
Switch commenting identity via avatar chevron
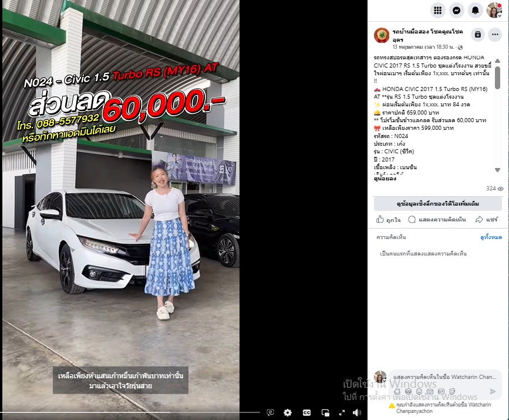pos(384,381)
